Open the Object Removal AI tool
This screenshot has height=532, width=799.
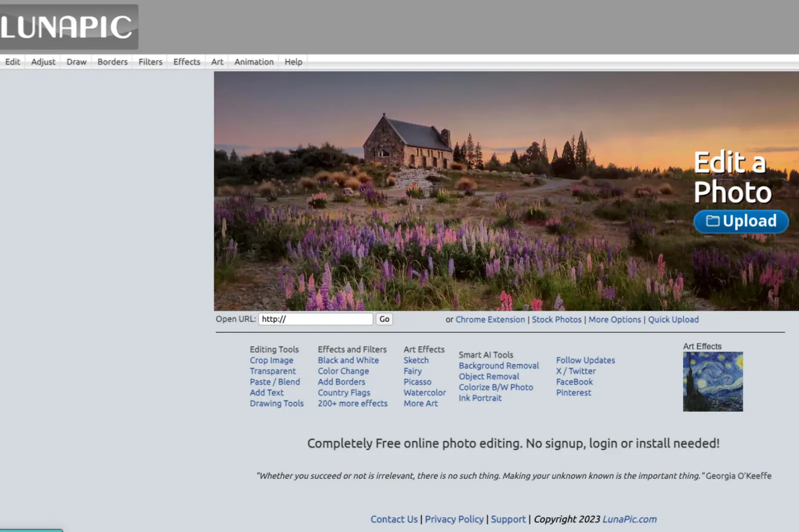[489, 376]
